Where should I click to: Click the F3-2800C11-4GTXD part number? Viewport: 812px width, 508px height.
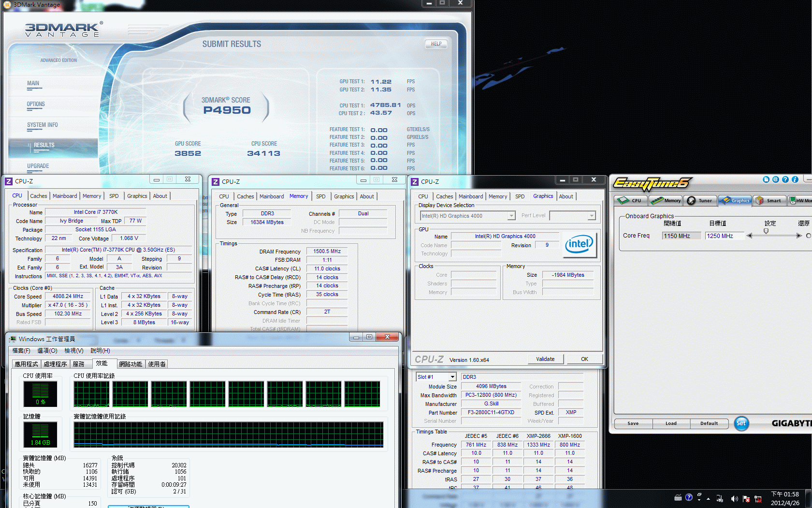coord(491,413)
